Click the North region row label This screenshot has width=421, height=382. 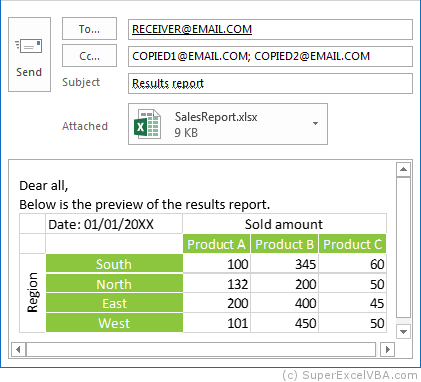coord(114,284)
